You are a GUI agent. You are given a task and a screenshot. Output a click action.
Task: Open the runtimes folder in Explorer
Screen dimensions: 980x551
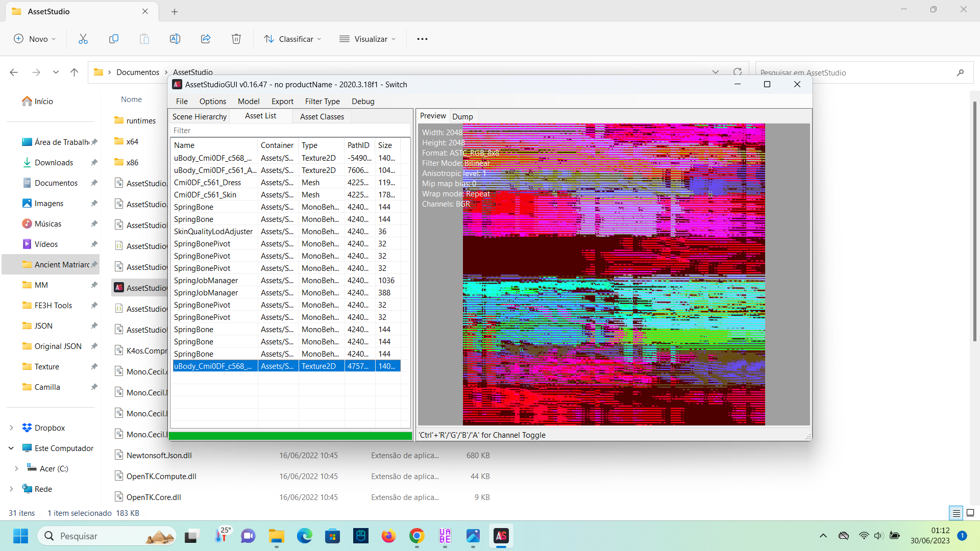click(141, 120)
